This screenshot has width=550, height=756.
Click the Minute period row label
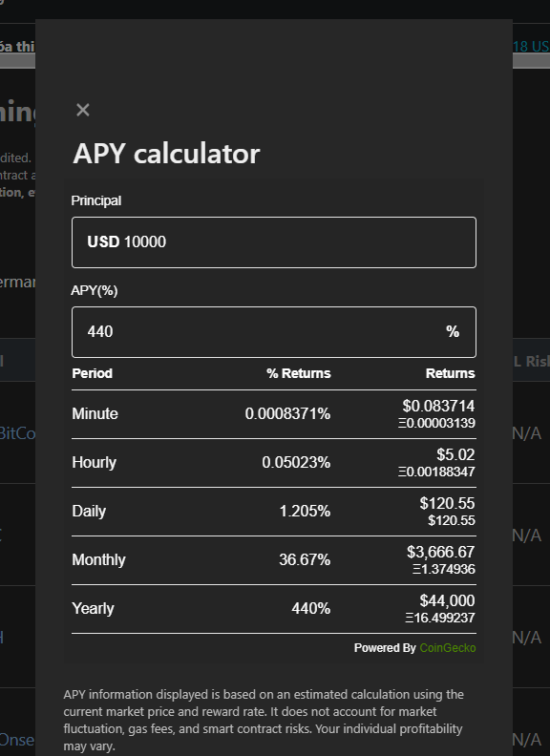95,413
